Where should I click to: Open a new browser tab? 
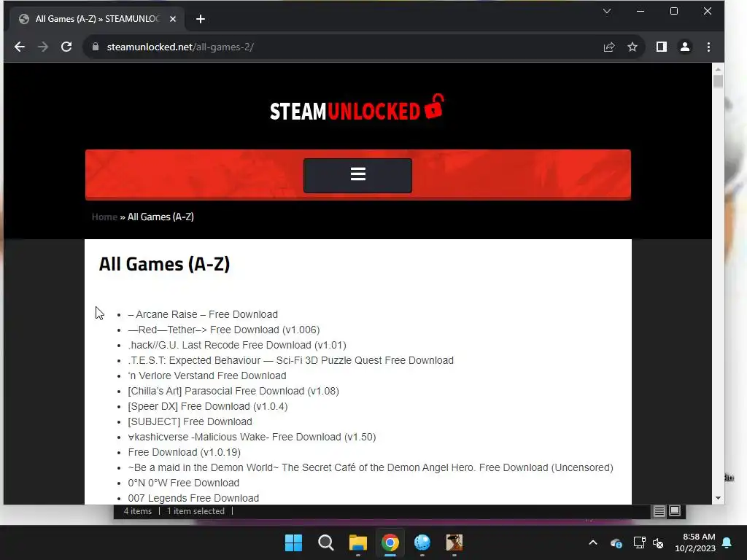coord(201,19)
